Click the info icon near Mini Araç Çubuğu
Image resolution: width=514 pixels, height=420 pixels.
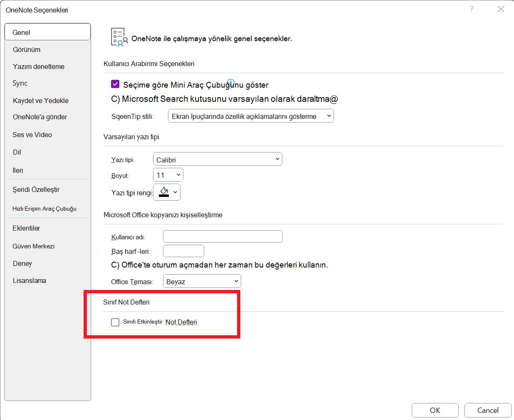(x=231, y=82)
